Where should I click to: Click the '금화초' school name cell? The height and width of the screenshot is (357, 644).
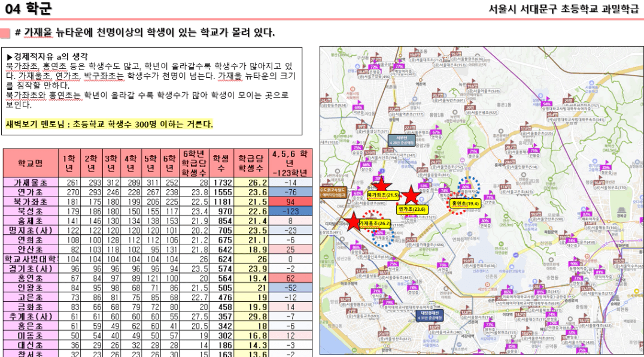click(x=31, y=307)
